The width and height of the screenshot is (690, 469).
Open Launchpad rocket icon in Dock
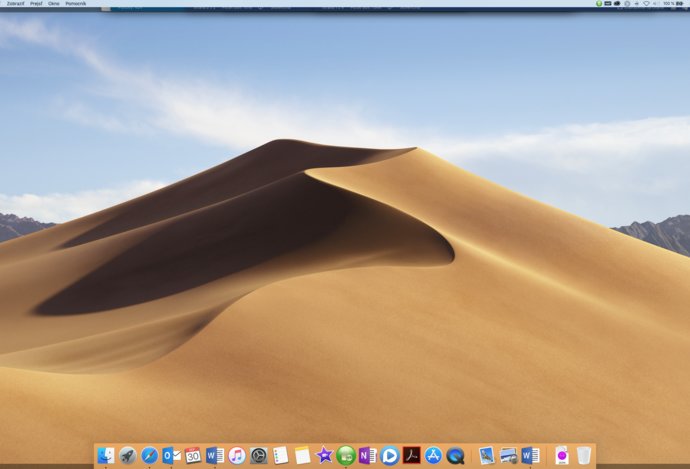(128, 455)
